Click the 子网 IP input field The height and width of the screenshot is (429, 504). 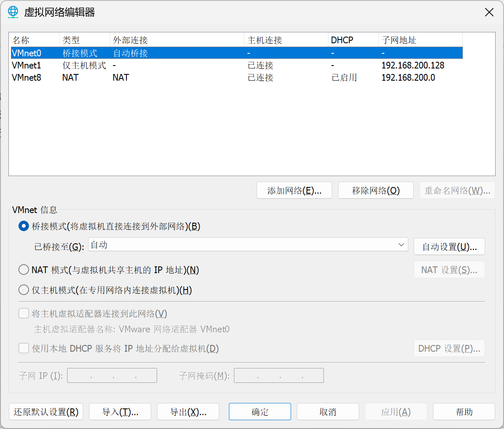pos(112,375)
